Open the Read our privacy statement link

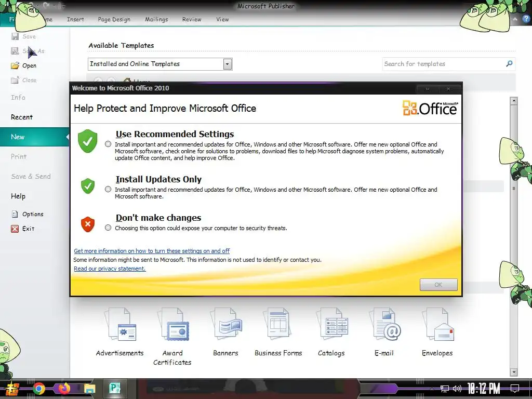[x=110, y=269]
